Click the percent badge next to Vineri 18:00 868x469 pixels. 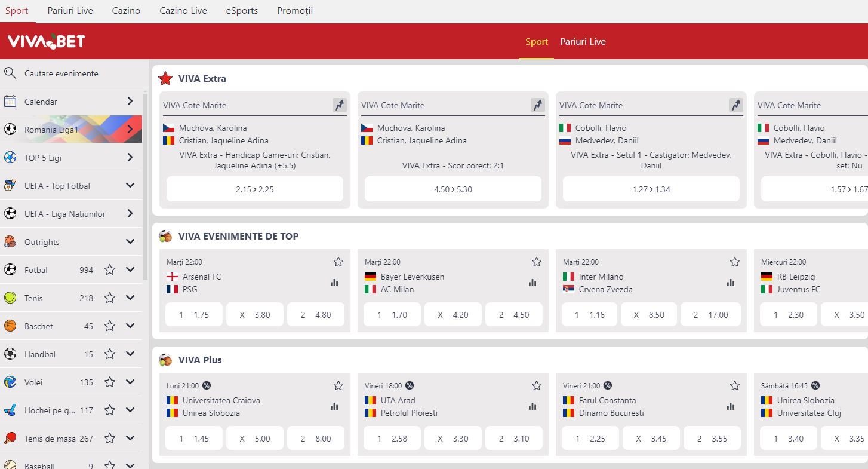(x=410, y=385)
